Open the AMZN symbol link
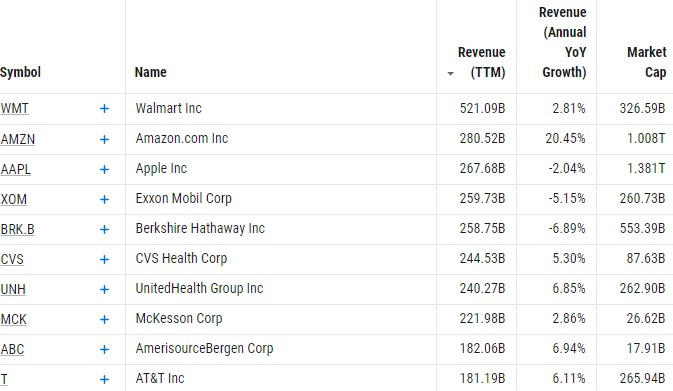673x391 pixels. click(x=18, y=139)
